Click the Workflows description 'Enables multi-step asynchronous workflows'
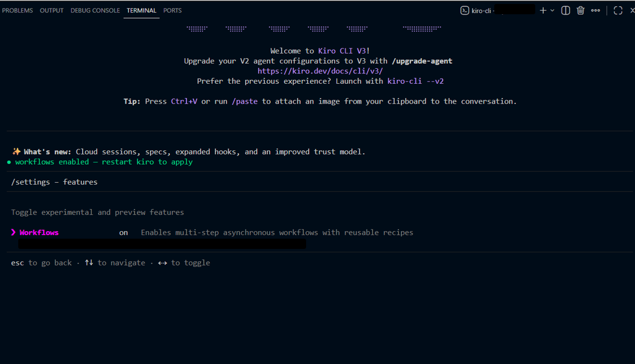The height and width of the screenshot is (364, 635). [x=277, y=233]
